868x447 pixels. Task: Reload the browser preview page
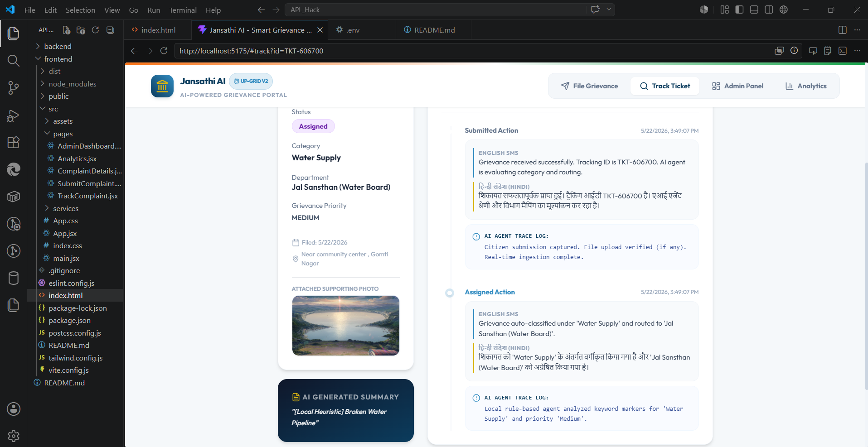coord(164,51)
